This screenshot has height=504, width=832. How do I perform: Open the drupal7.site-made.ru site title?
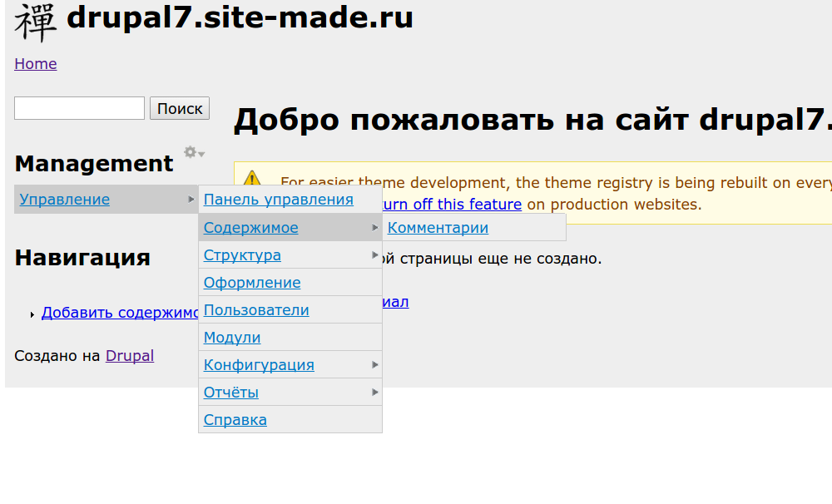coord(240,17)
